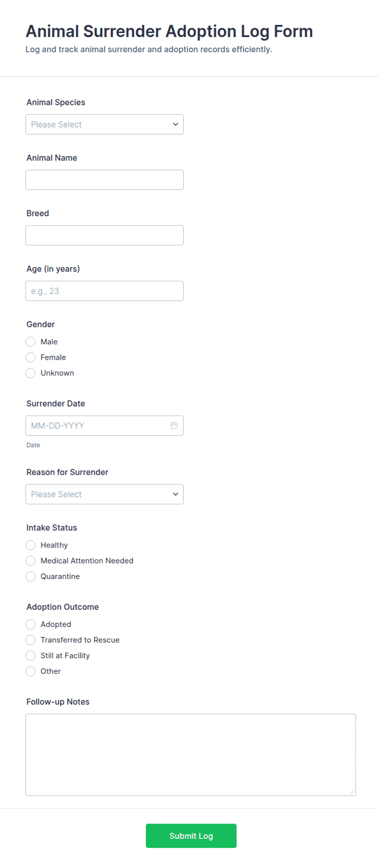Select the Unknown gender option
This screenshot has width=378, height=868.
pos(30,373)
